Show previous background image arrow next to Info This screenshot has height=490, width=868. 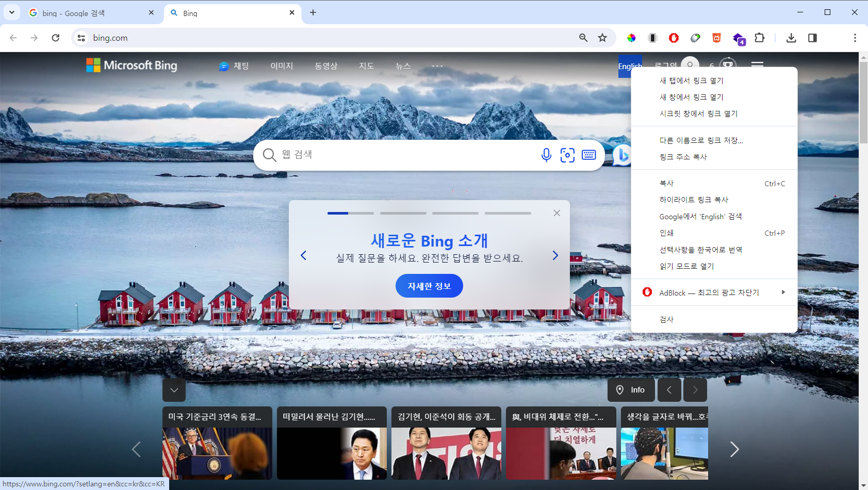pos(669,390)
